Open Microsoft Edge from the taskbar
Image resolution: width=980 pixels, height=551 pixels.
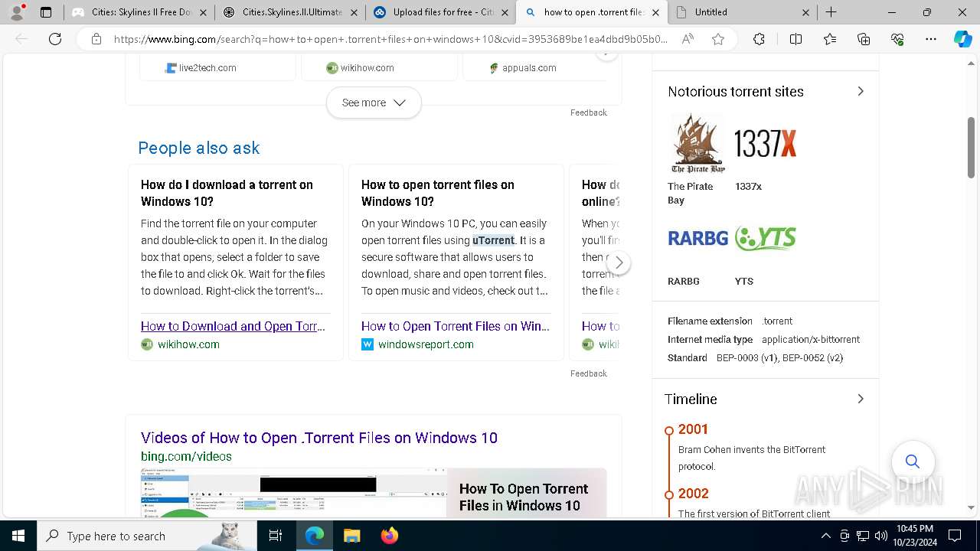(315, 536)
